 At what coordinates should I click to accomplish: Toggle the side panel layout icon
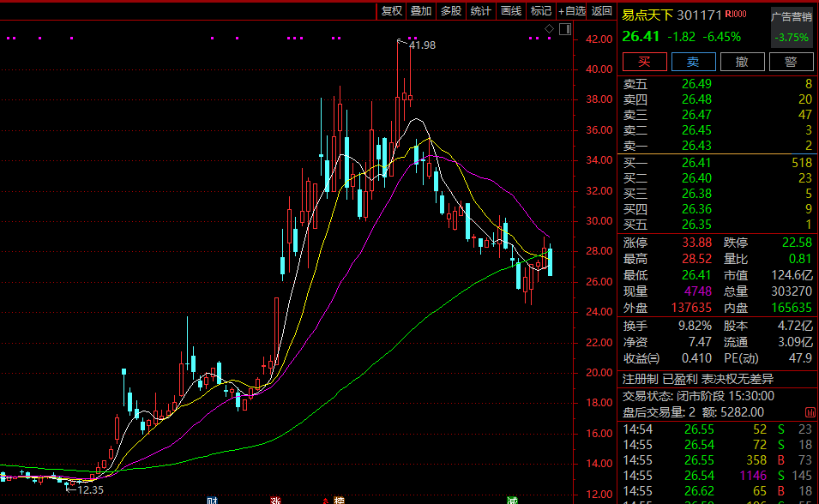point(564,29)
